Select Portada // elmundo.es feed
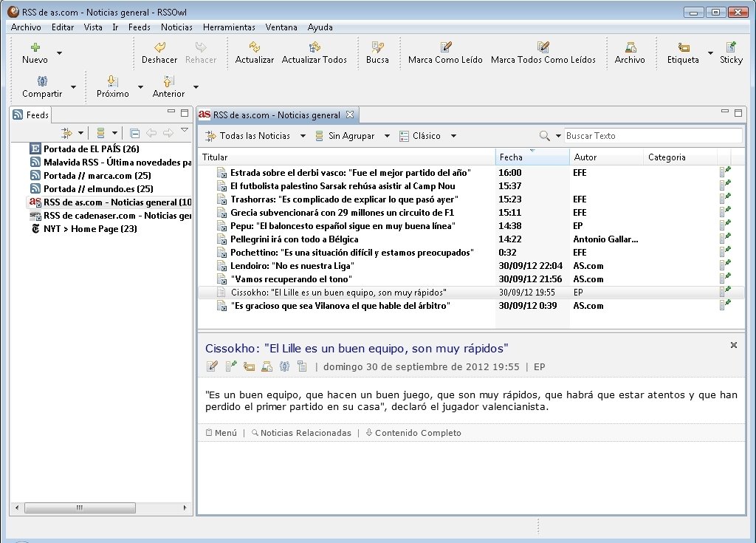Image resolution: width=756 pixels, height=543 pixels. point(92,188)
